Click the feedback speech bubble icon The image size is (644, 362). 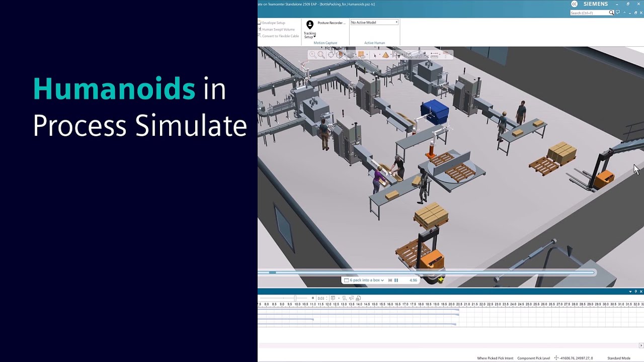point(618,12)
